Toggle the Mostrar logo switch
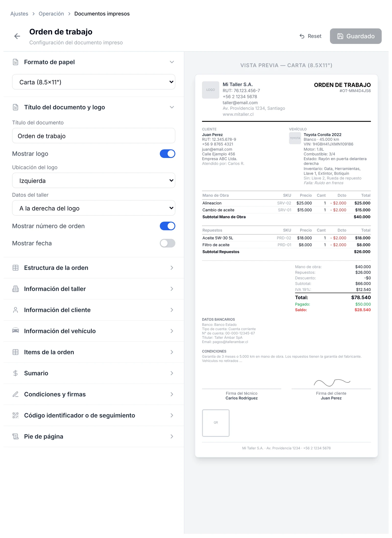The height and width of the screenshot is (538, 392). click(x=167, y=154)
